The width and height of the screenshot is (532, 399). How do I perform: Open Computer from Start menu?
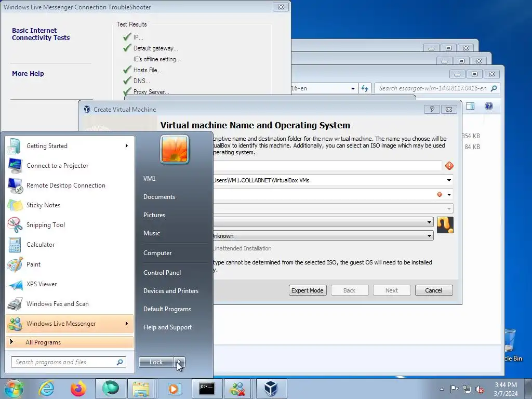[157, 253]
